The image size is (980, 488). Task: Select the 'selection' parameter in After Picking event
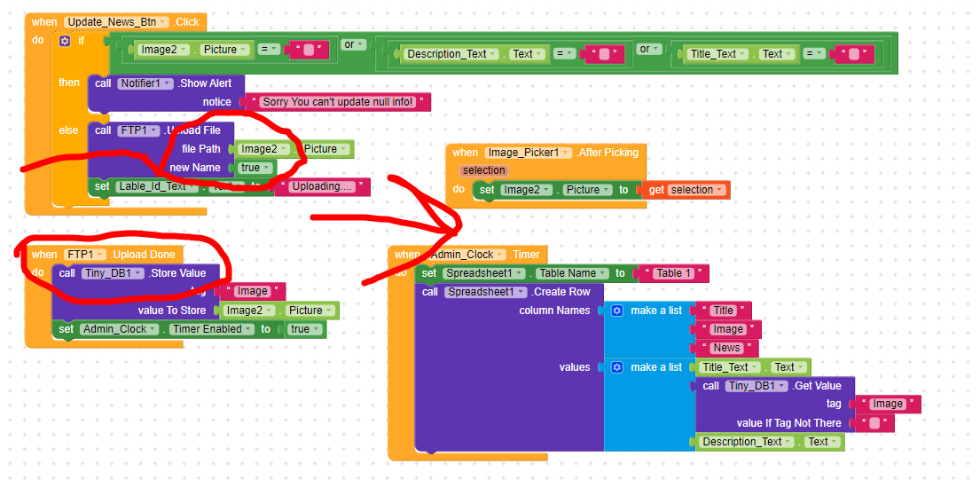coord(483,170)
